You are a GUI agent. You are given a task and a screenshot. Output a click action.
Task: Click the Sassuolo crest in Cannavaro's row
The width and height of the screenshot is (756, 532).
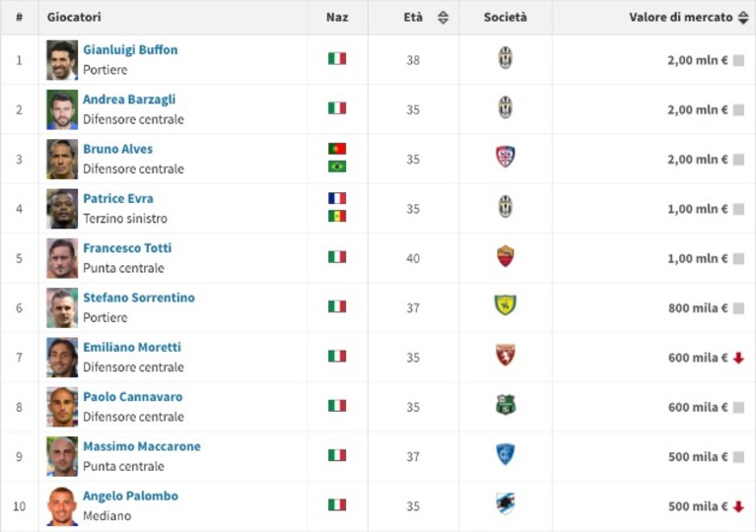505,405
